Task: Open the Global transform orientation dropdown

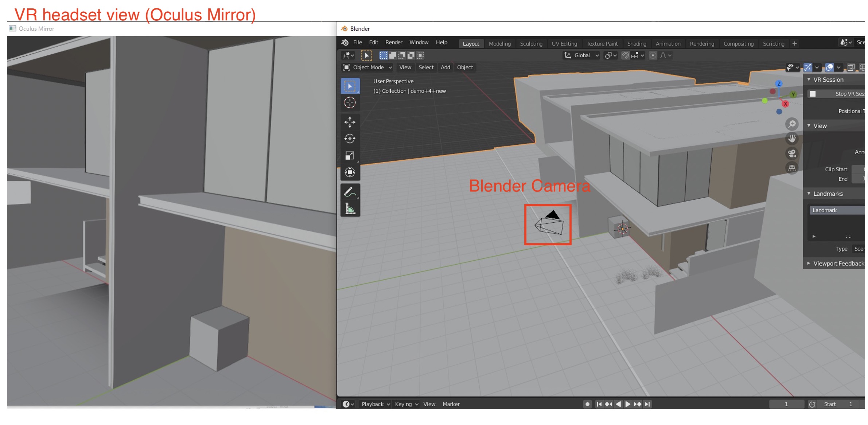Action: click(x=581, y=55)
